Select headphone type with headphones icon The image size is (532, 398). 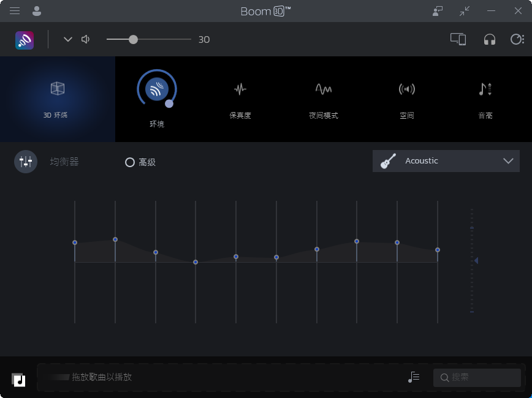(489, 39)
